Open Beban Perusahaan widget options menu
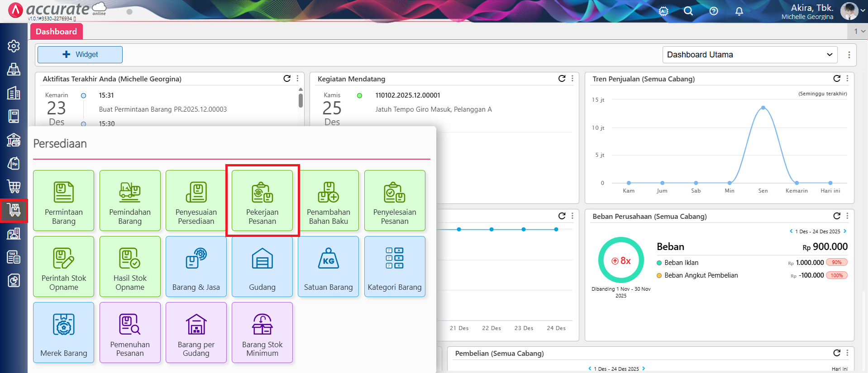This screenshot has width=868, height=373. click(x=847, y=216)
